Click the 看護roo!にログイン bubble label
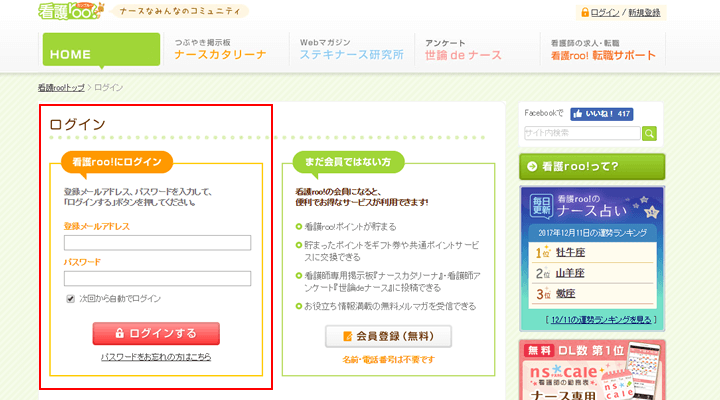The width and height of the screenshot is (720, 400). (x=117, y=162)
